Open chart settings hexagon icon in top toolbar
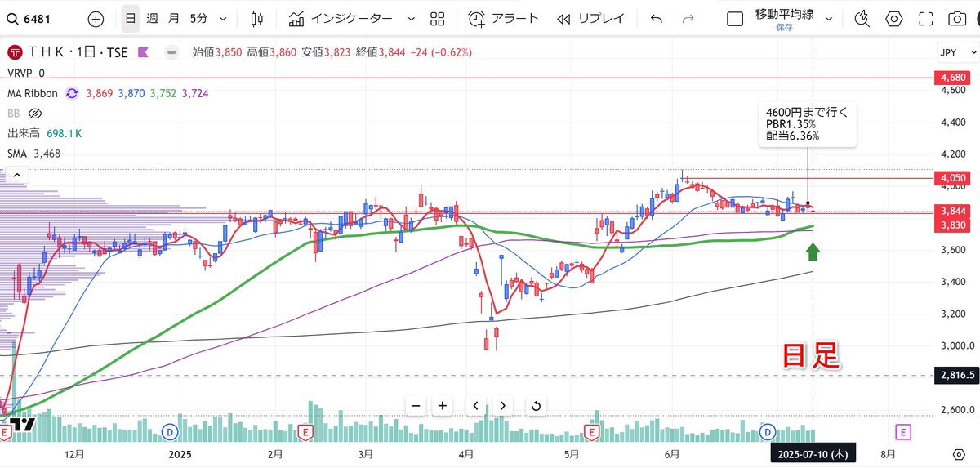 [894, 19]
